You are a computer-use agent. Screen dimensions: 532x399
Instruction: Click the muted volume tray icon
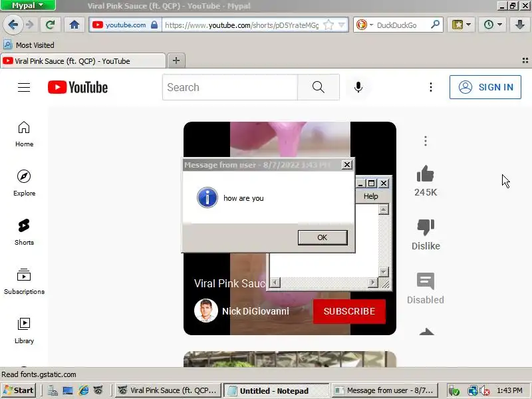484,391
